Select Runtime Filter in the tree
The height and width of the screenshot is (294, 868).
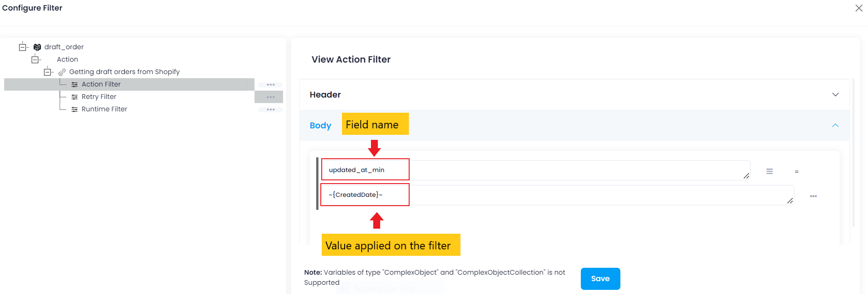[104, 109]
